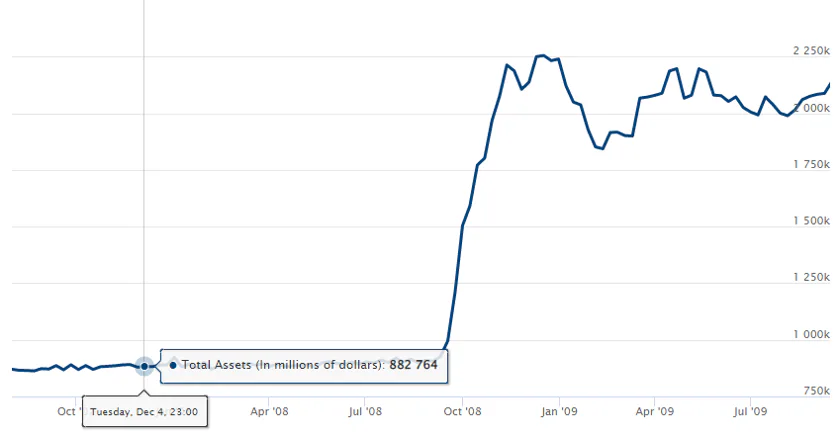
Task: Select the Jul '09 x-axis label
Action: pyautogui.click(x=750, y=411)
